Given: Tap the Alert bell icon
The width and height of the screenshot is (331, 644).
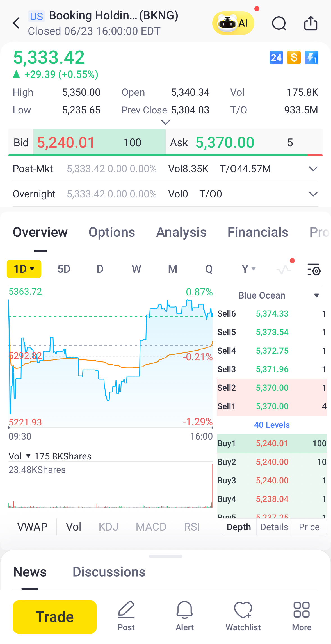Looking at the screenshot, I should (x=185, y=616).
